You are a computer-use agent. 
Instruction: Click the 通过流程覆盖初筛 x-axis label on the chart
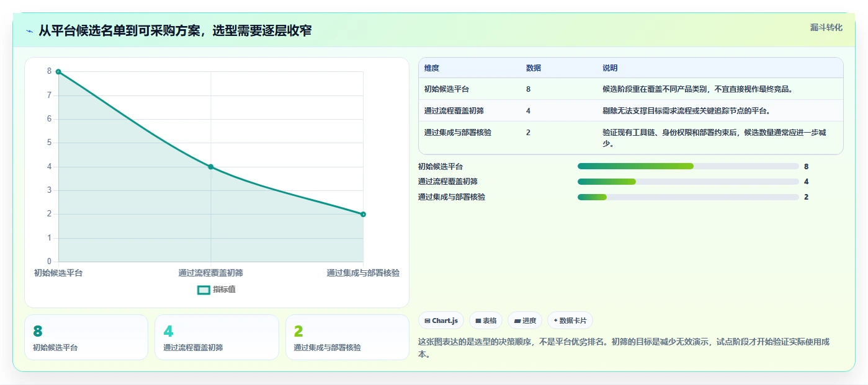(x=211, y=273)
